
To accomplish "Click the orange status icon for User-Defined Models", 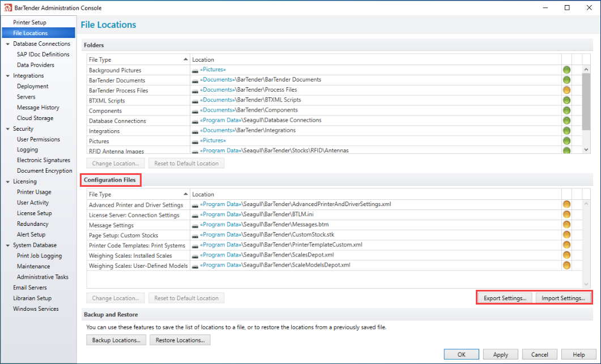I will pyautogui.click(x=566, y=265).
